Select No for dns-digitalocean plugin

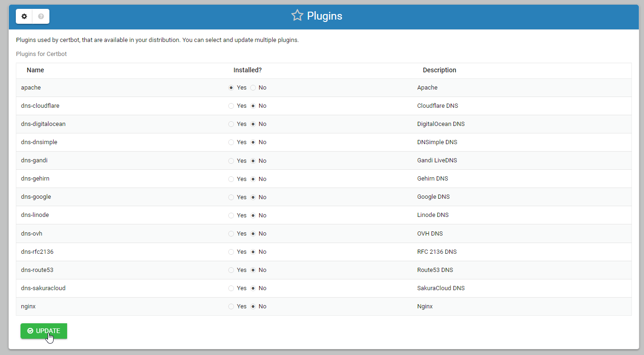click(x=253, y=124)
